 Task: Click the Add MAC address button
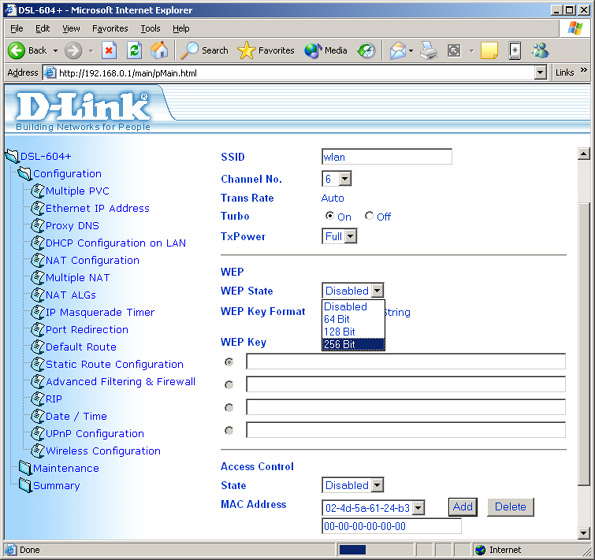(x=463, y=507)
